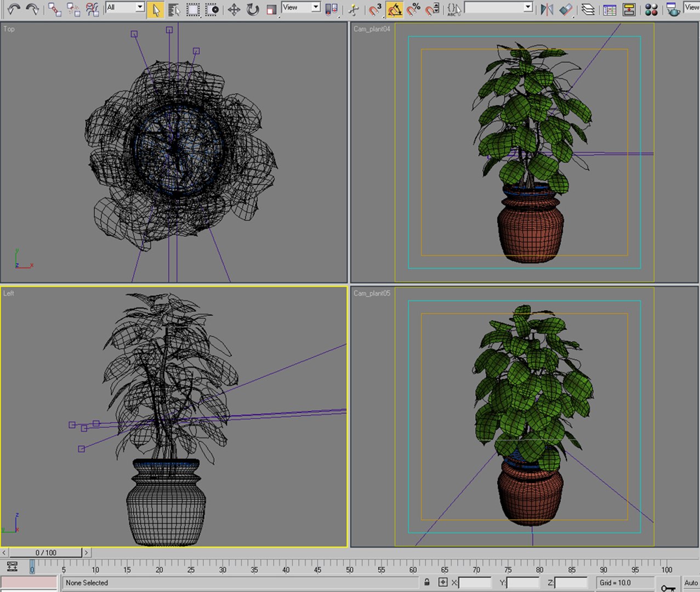Toggle the Spinner Snap button
Viewport: 700px width, 592px height.
[433, 9]
